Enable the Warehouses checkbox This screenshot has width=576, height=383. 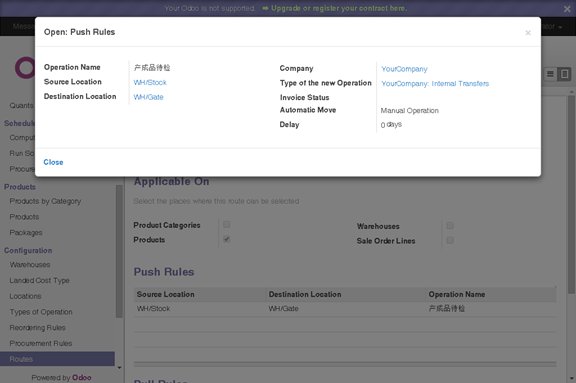pyautogui.click(x=450, y=225)
